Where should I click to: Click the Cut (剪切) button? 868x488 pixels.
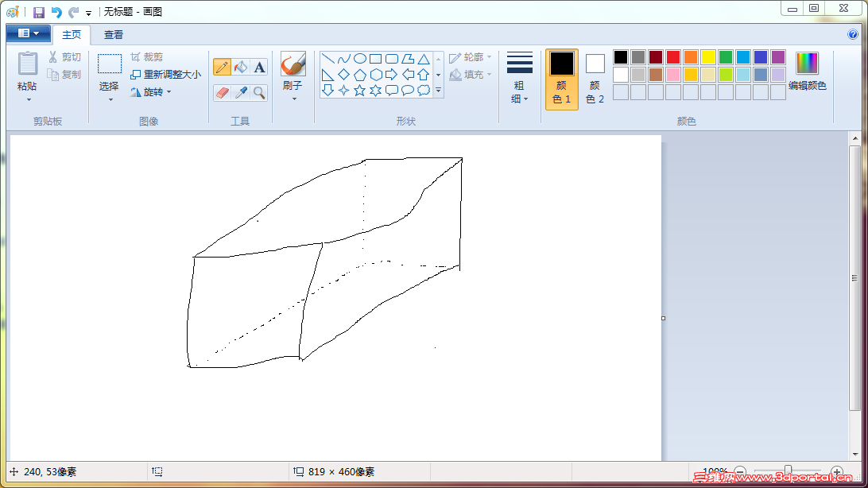[64, 57]
